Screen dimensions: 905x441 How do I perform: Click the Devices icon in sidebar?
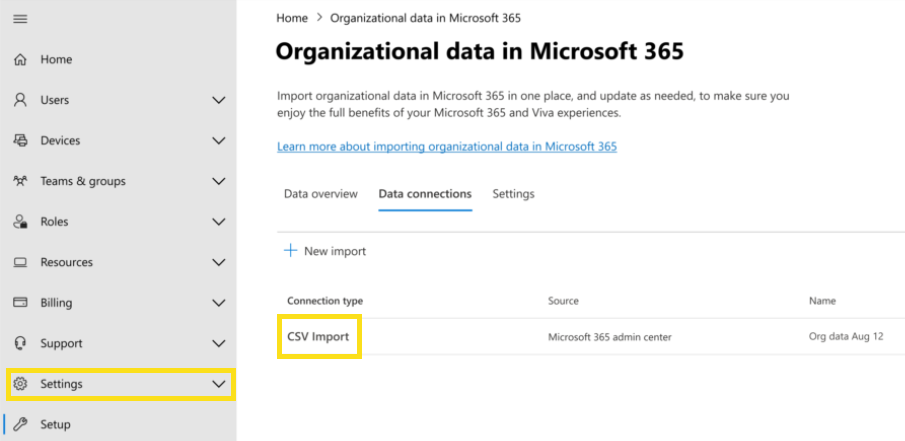pos(20,140)
